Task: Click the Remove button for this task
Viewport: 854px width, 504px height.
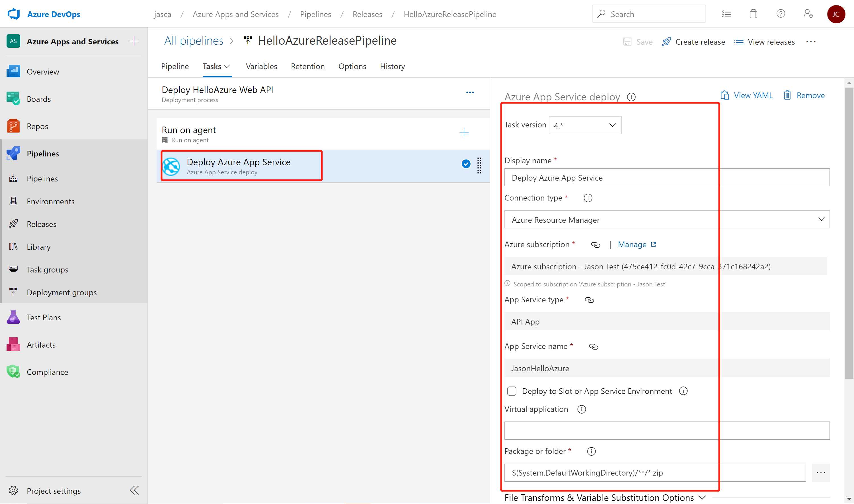Action: (804, 95)
